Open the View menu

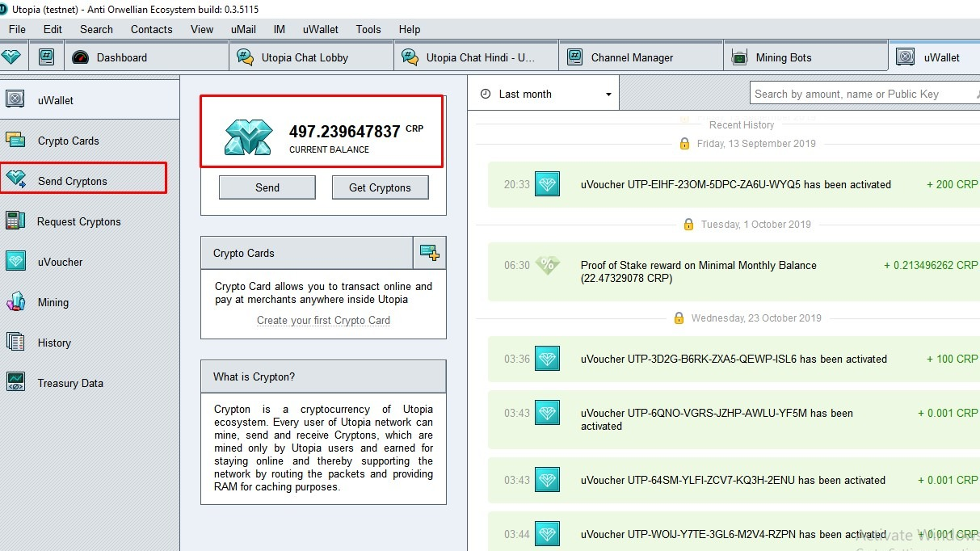[x=202, y=29]
